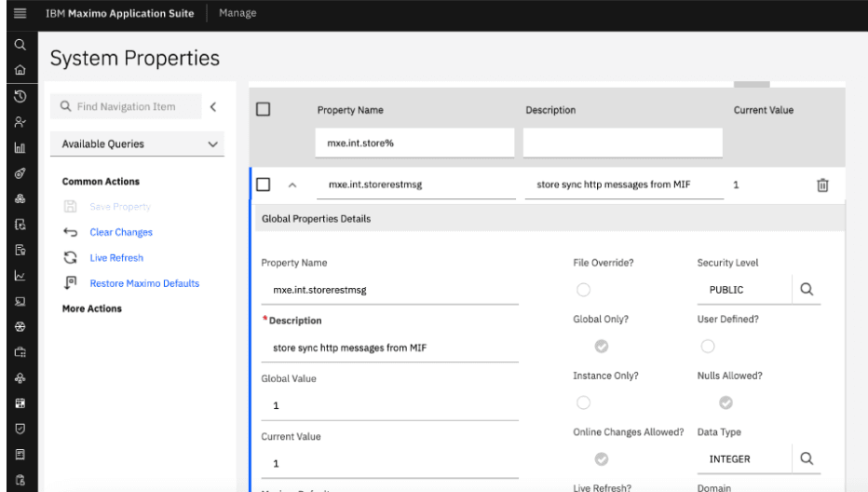This screenshot has width=868, height=492.
Task: Click the Live Refresh link
Action: pos(116,257)
